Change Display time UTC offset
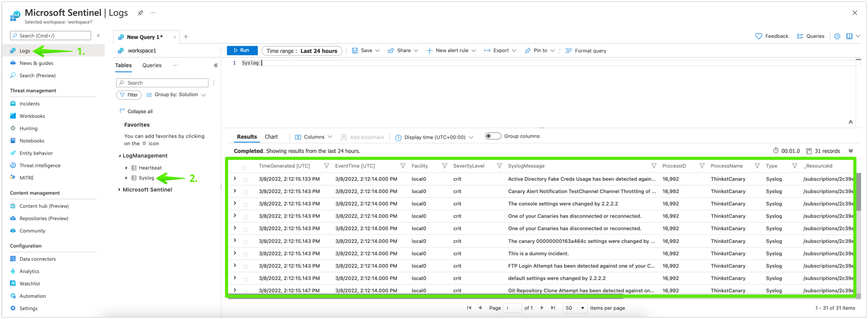The width and height of the screenshot is (868, 319). 434,137
